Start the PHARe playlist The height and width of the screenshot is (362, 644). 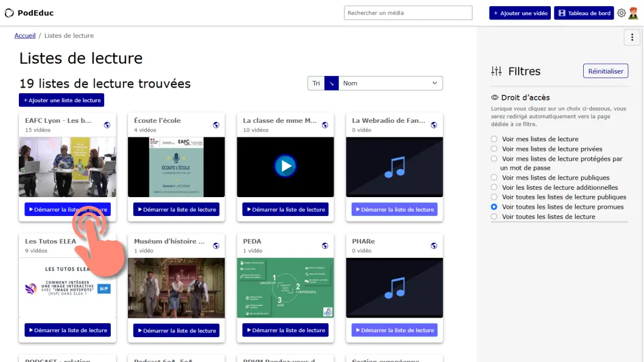(x=394, y=330)
